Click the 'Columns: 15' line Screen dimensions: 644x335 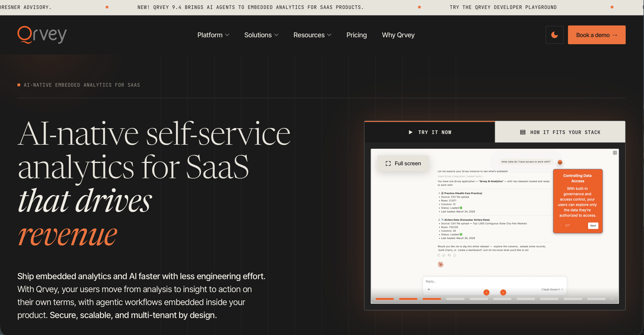[448, 204]
